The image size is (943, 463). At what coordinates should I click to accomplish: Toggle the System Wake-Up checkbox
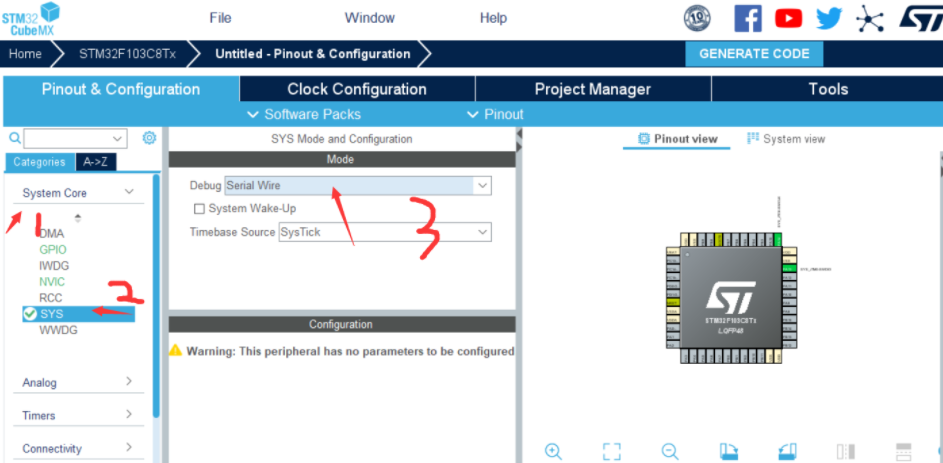pos(199,209)
